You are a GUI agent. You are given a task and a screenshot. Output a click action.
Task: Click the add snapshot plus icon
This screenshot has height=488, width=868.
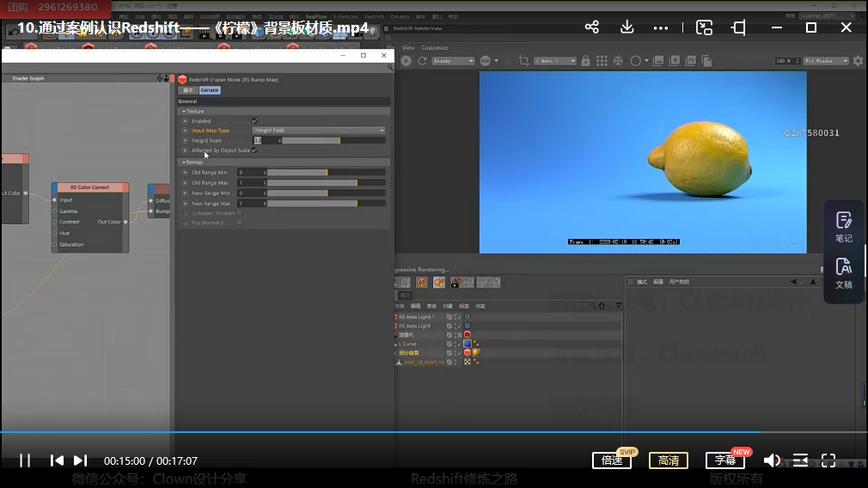click(675, 61)
